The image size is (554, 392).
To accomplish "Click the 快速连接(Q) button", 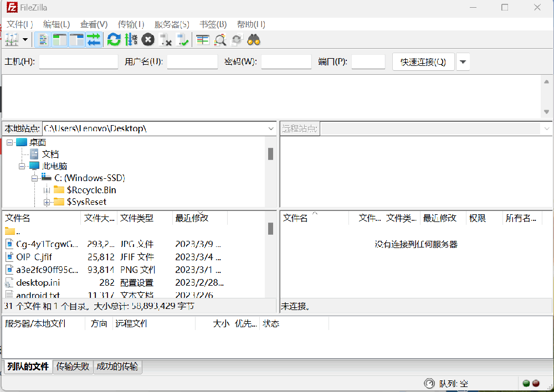I will (423, 61).
